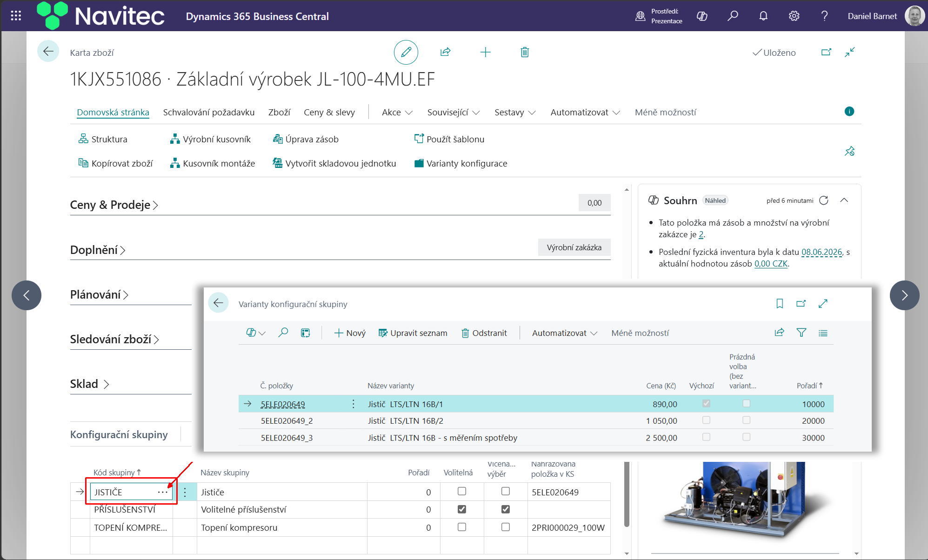Screen dimensions: 928x560
Task: Open the help question mark icon
Action: (824, 16)
